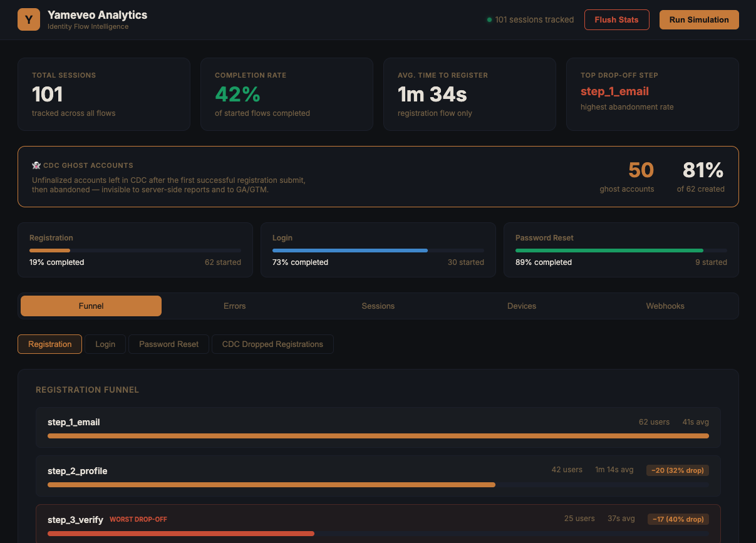756x543 pixels.
Task: Click the 25 users count
Action: click(579, 519)
